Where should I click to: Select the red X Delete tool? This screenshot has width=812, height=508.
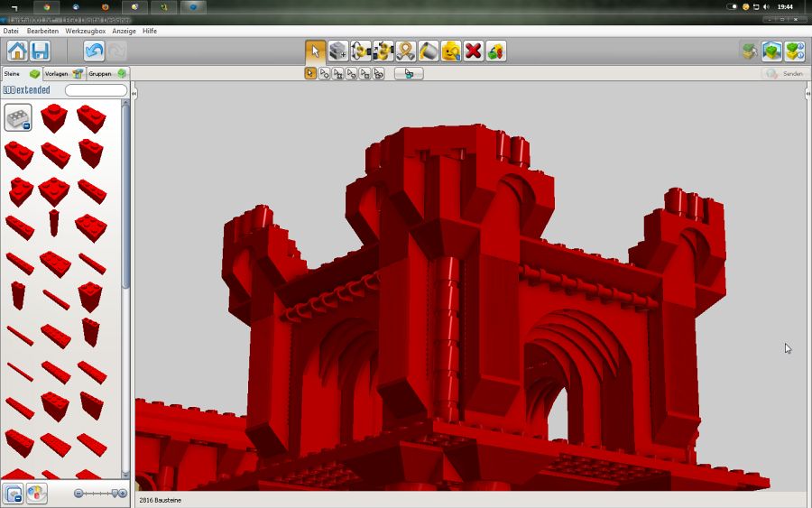(x=473, y=51)
